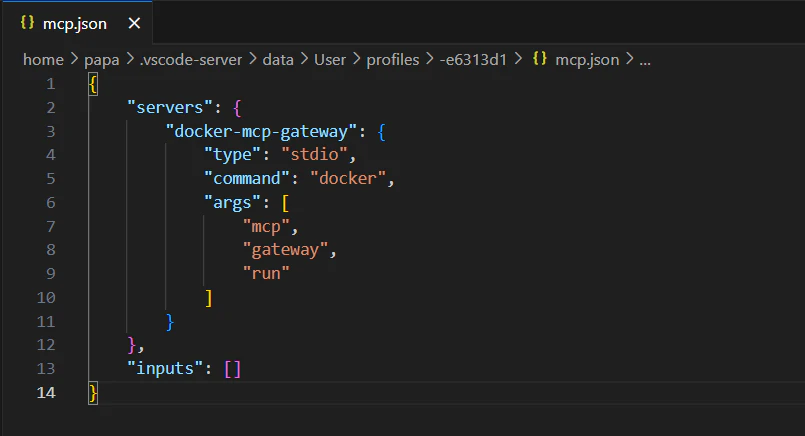Place cursor on "servers" key
Image resolution: width=805 pixels, height=436 pixels.
click(x=169, y=107)
